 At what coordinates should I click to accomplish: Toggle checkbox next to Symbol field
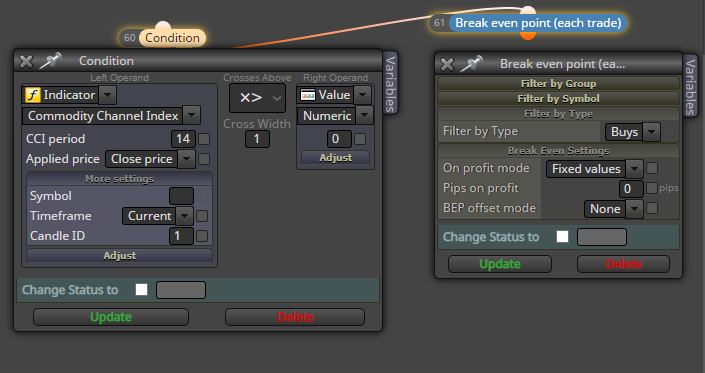click(202, 196)
